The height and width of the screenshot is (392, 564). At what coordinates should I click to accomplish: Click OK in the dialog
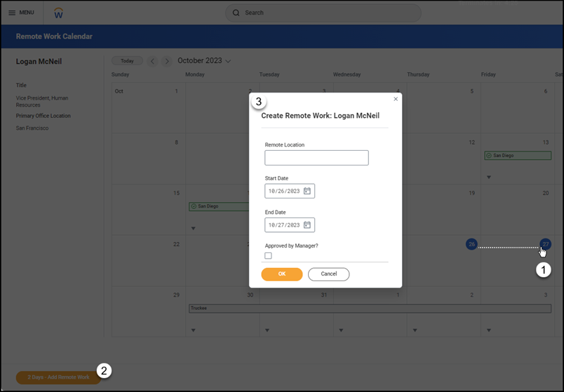tap(282, 274)
